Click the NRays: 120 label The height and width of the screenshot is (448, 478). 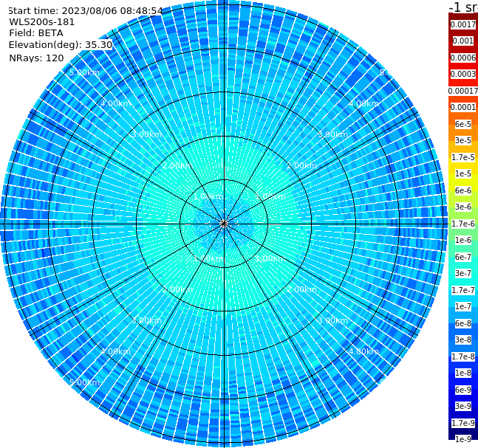click(x=36, y=58)
